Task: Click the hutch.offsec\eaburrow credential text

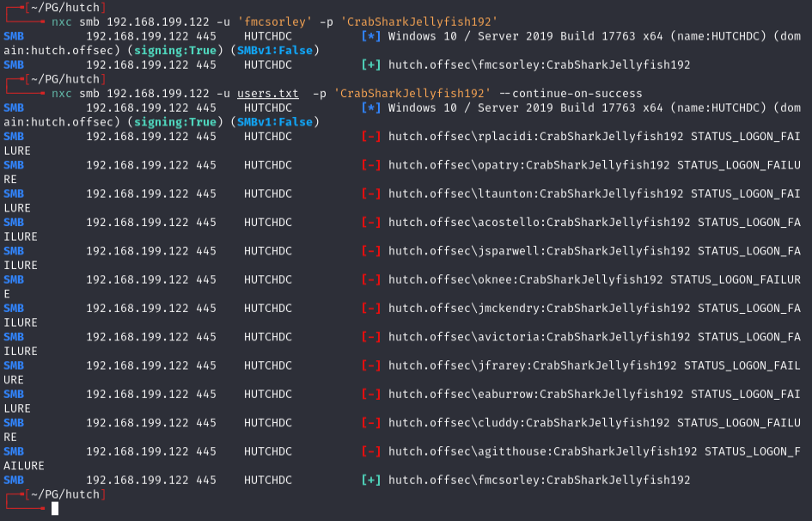Action: (x=535, y=395)
